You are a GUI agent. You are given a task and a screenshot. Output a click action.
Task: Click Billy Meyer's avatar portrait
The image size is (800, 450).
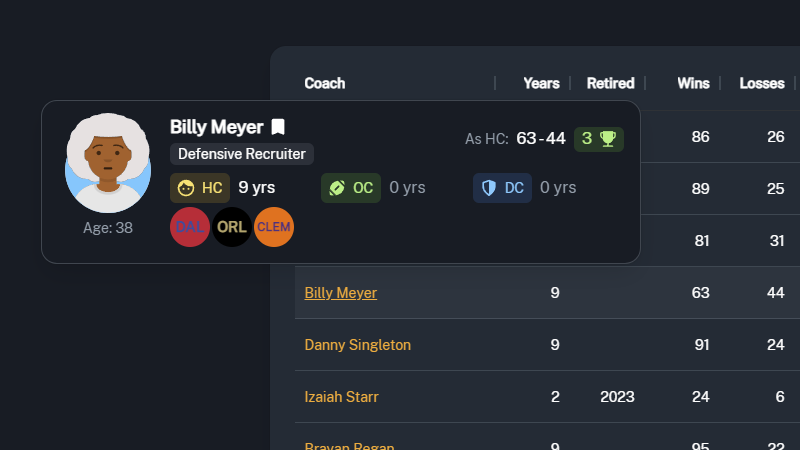coord(107,163)
